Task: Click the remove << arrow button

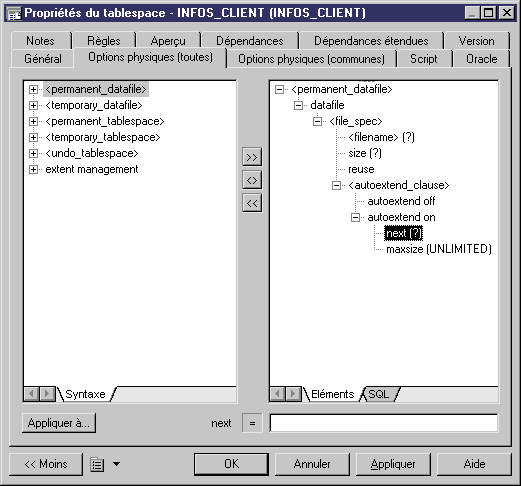Action: [x=252, y=203]
